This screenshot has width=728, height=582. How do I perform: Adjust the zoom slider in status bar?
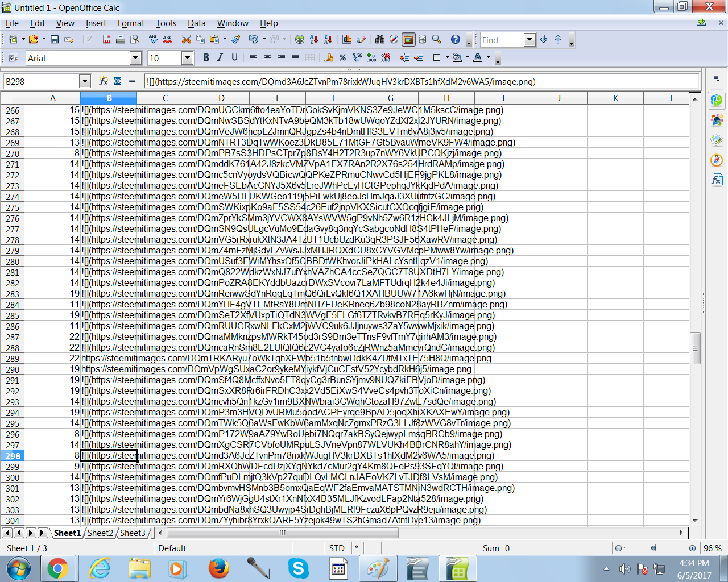tap(654, 548)
